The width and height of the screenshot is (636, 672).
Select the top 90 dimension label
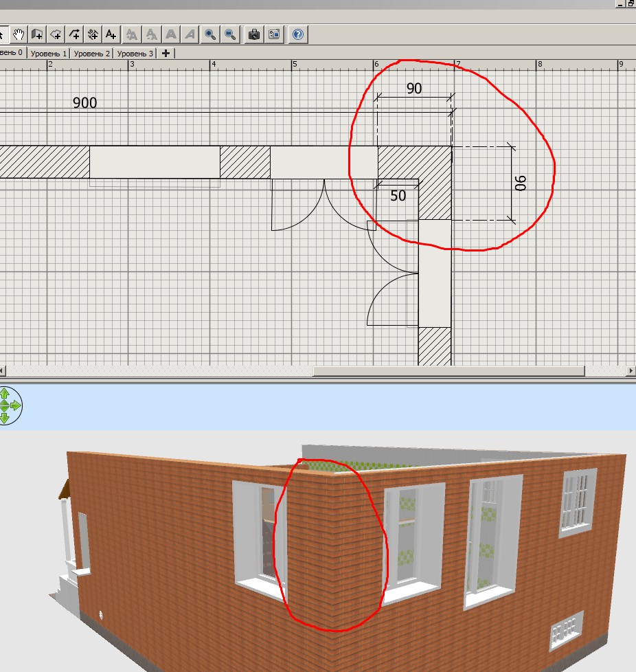point(414,88)
